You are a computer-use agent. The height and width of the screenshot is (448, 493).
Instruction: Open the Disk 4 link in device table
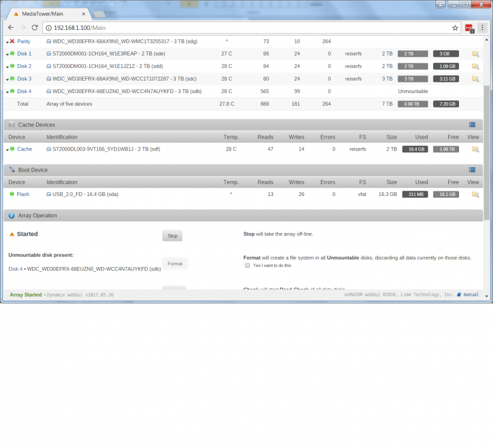click(25, 91)
